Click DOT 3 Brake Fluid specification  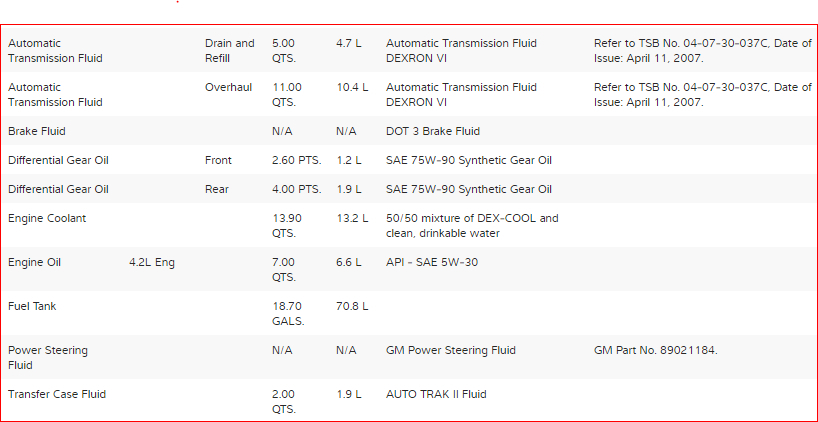click(433, 131)
